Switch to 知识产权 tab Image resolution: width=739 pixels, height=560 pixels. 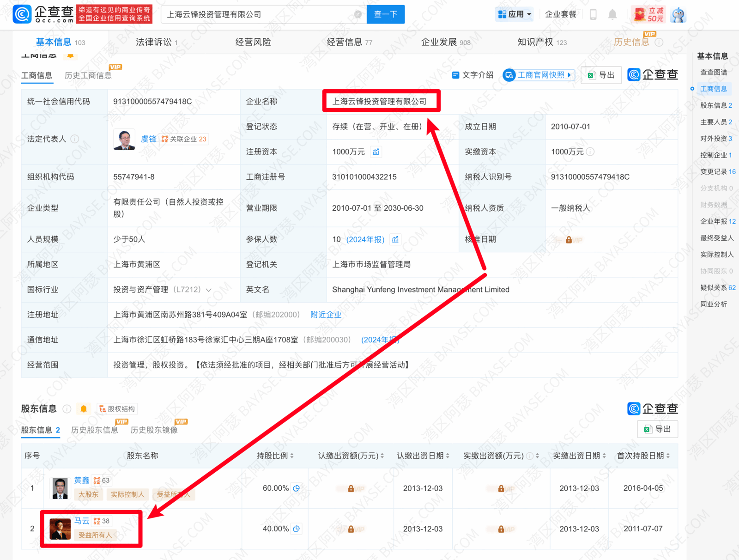[542, 43]
